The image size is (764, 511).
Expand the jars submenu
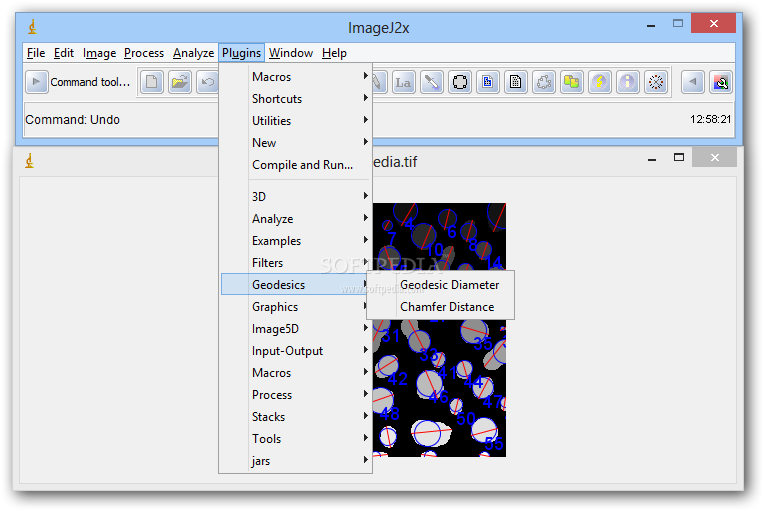pos(296,461)
